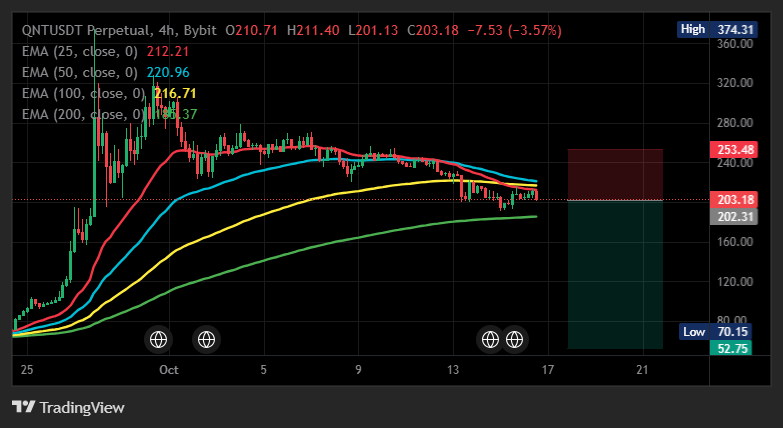Select the EMA (25, close, 0) indicator label
Viewport: 783px width, 428px height.
(x=80, y=51)
